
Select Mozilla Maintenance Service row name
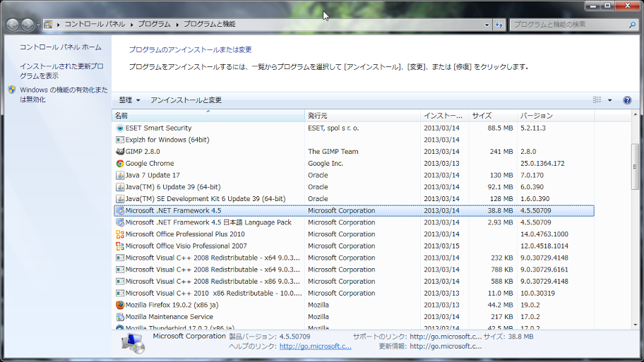[169, 317]
